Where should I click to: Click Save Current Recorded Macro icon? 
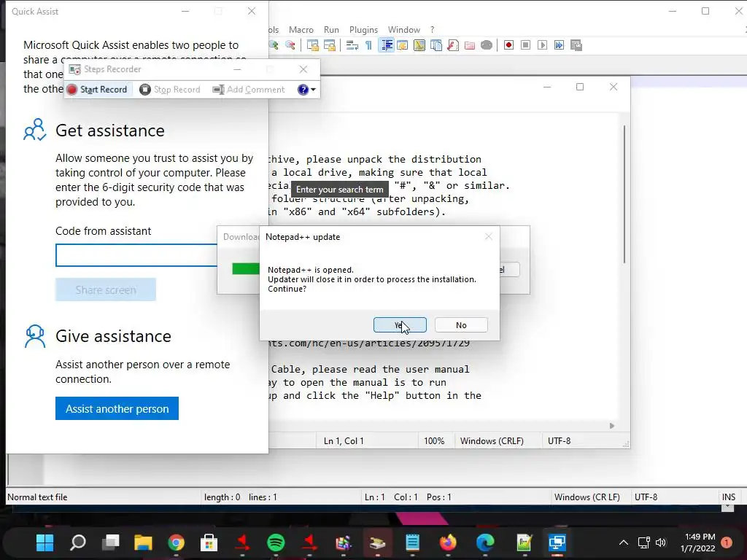[576, 45]
